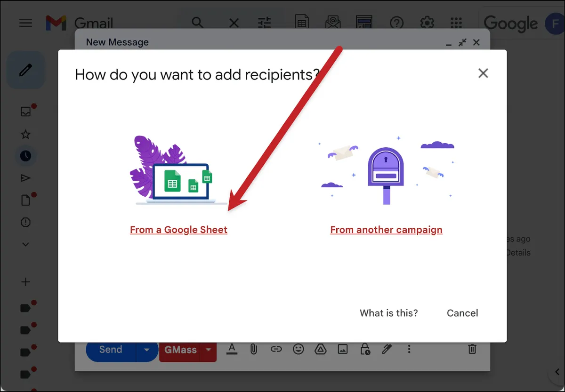The image size is (565, 392).
Task: Click the What is this? button
Action: (389, 313)
